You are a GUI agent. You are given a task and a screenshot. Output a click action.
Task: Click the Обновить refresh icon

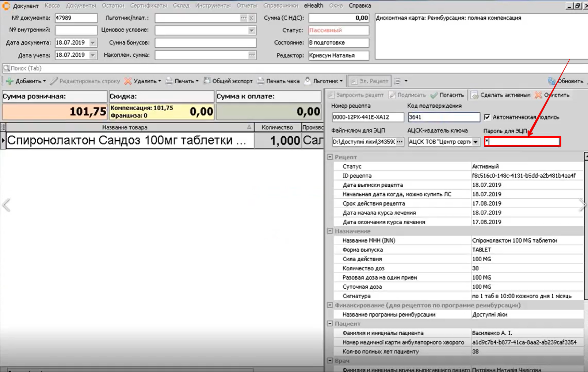pos(551,81)
